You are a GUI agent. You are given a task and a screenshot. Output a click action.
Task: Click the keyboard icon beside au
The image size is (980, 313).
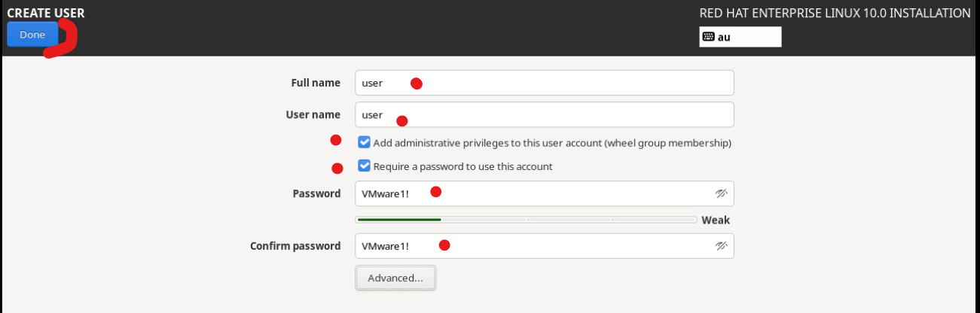[708, 36]
